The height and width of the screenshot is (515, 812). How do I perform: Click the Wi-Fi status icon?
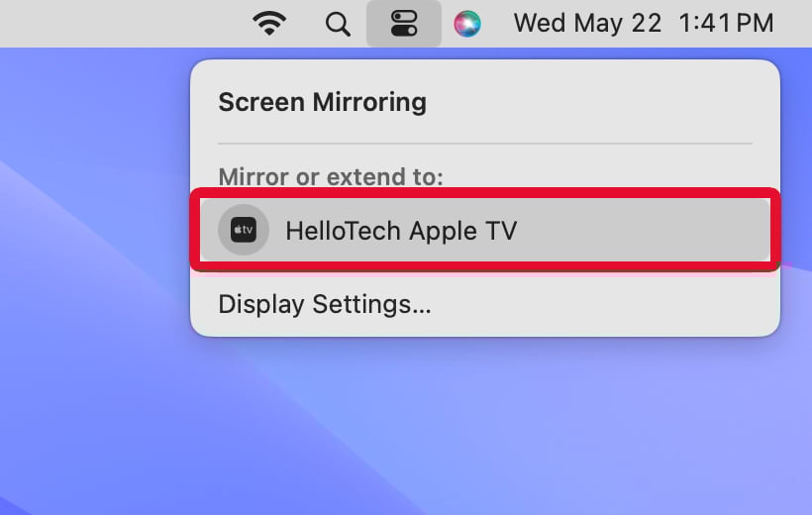(x=268, y=24)
